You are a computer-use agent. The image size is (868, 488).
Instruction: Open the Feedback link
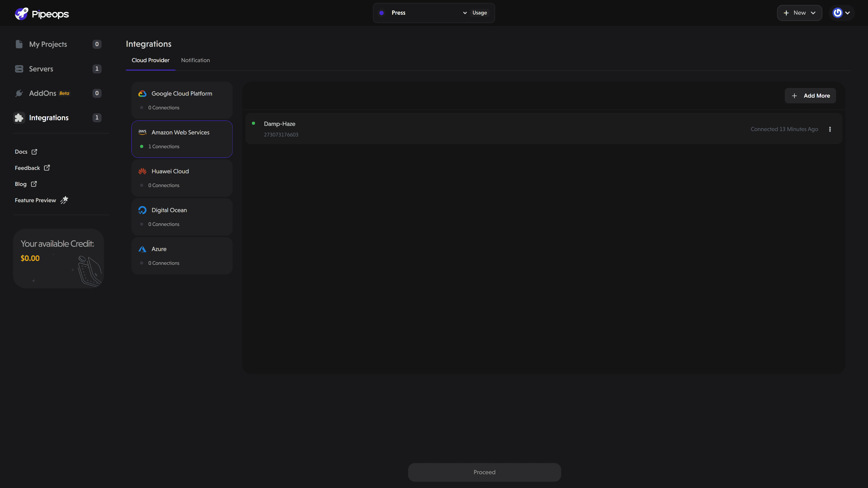point(32,168)
